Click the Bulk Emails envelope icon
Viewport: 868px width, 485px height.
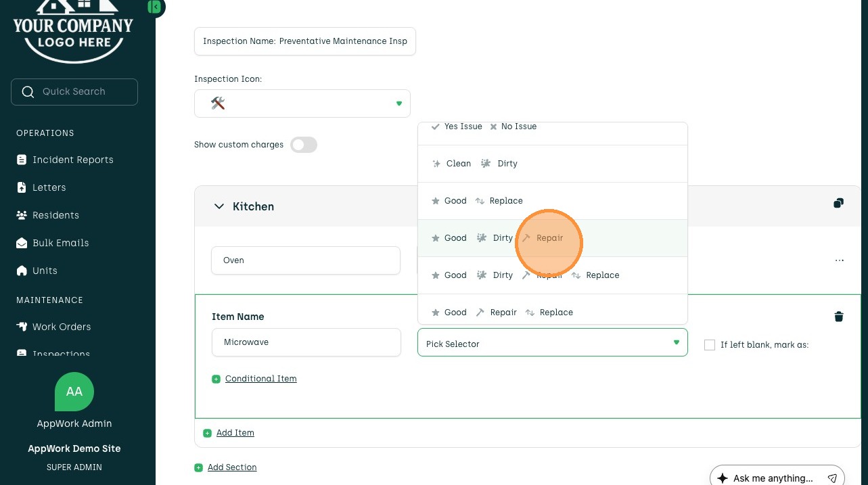pyautogui.click(x=22, y=243)
